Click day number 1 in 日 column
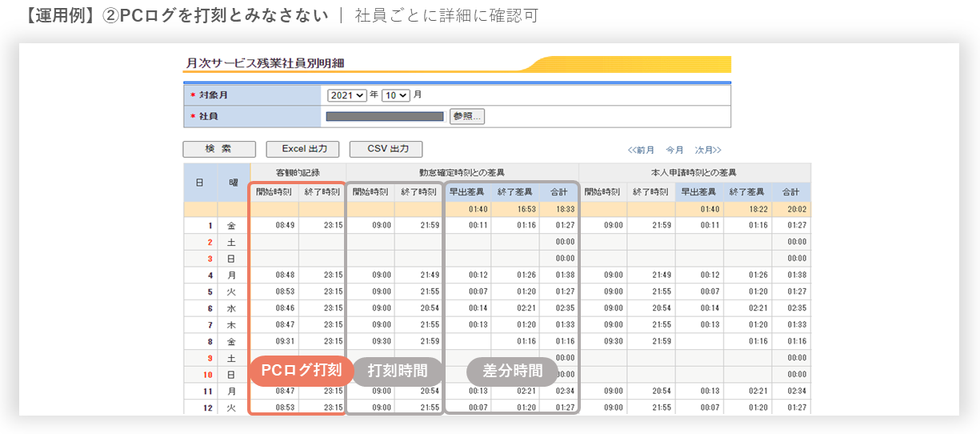Screen dimensions: 980x434 210,226
